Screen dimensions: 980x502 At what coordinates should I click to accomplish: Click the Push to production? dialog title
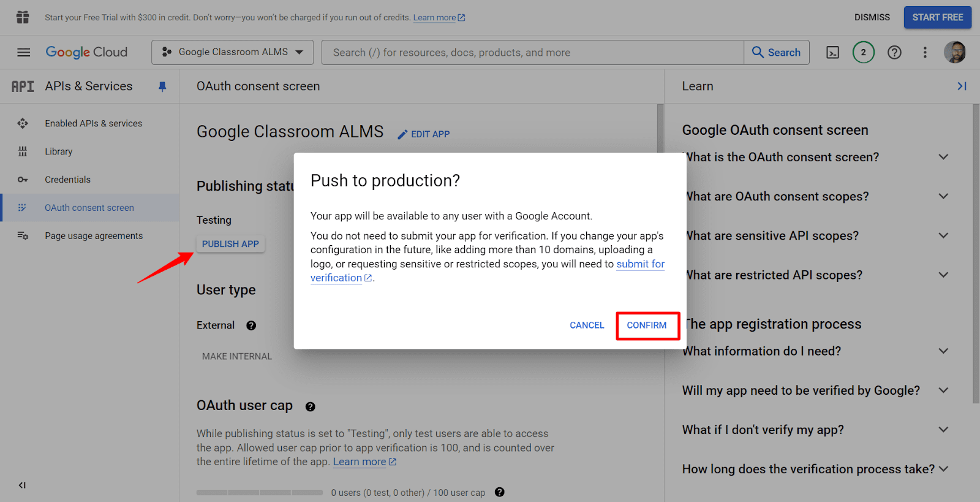click(x=385, y=181)
